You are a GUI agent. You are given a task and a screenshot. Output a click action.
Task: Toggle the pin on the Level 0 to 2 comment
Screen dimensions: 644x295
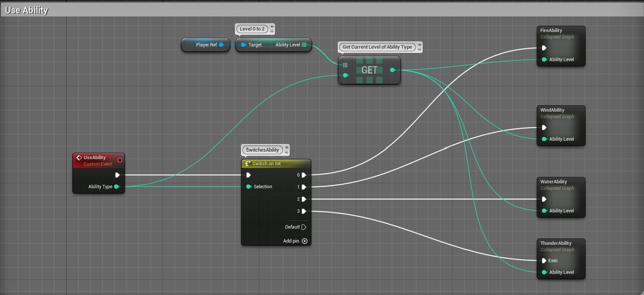point(272,27)
